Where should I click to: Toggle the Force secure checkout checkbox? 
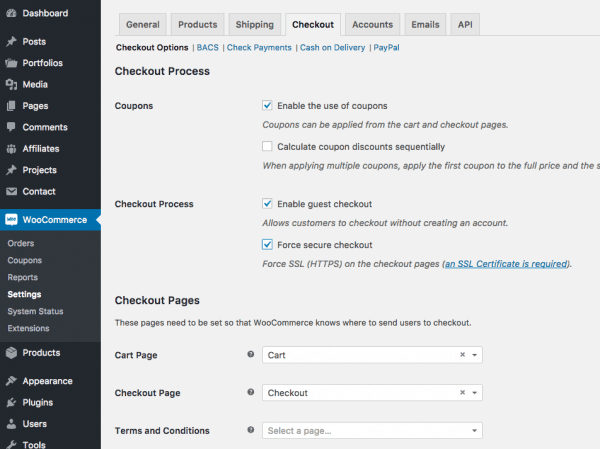268,245
